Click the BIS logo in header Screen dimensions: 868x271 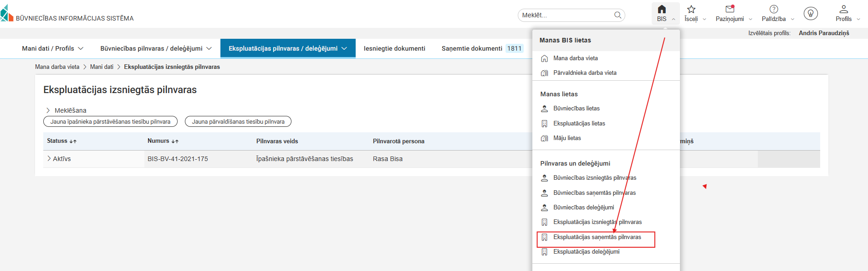coord(7,14)
